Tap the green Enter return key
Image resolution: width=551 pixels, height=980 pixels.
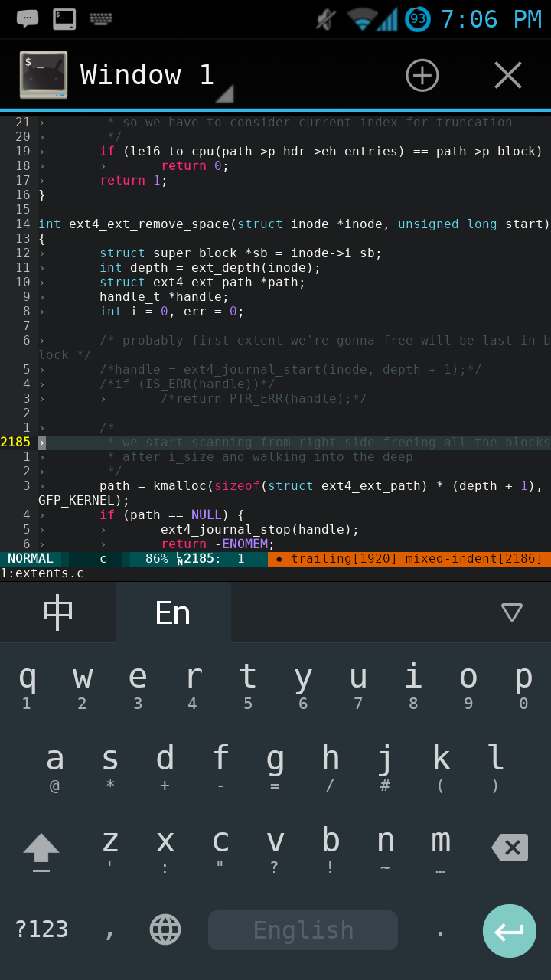(x=509, y=931)
